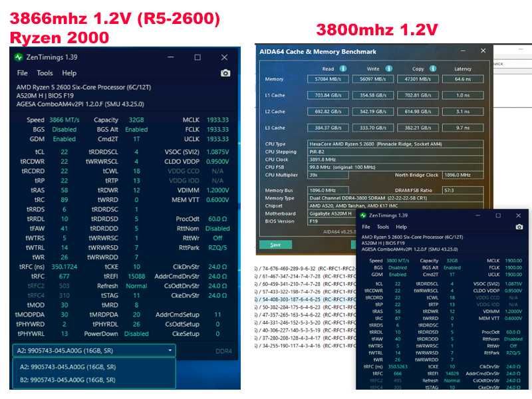Image resolution: width=532 pixels, height=399 pixels.
Task: Click the Speed value 3866 MT/s
Action: point(64,120)
